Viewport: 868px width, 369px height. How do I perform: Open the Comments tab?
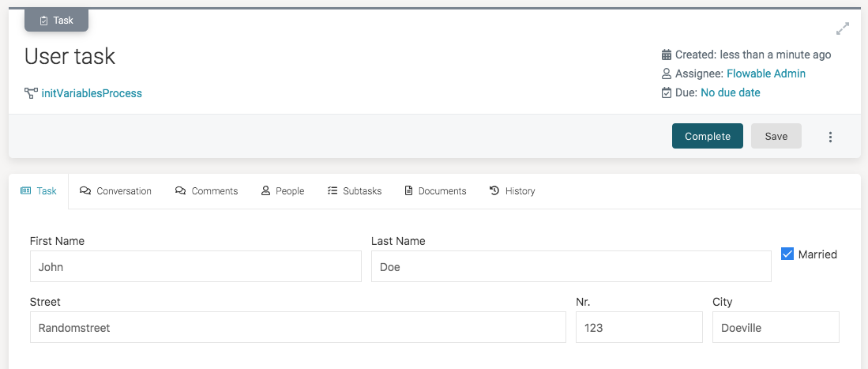[x=206, y=191]
